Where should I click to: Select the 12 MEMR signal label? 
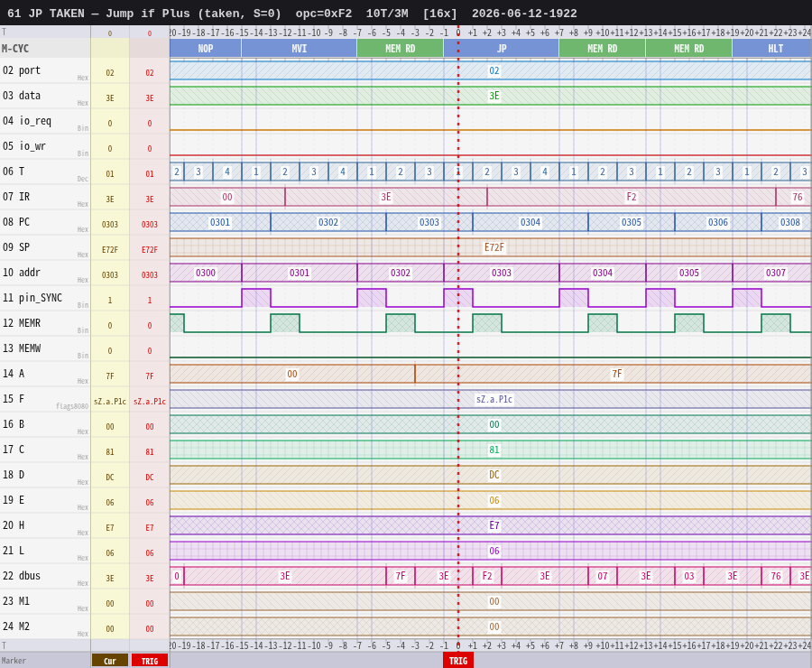22,323
